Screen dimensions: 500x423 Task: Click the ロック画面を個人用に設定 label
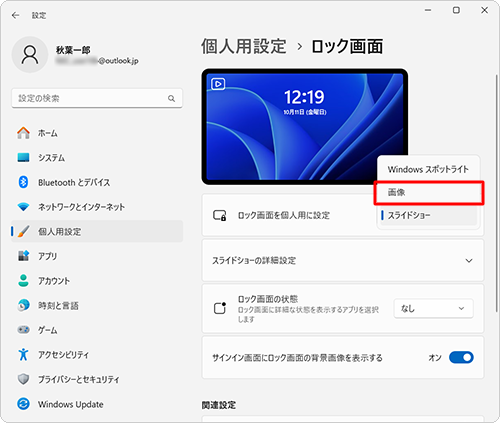(284, 215)
